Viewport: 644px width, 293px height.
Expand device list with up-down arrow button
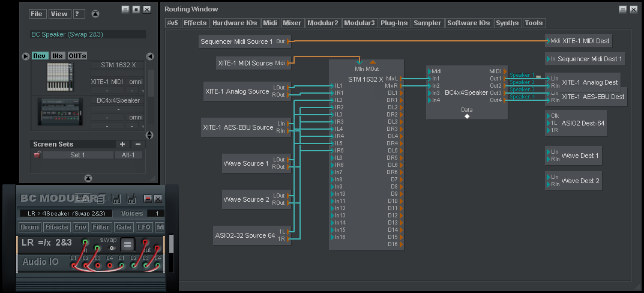click(x=149, y=135)
